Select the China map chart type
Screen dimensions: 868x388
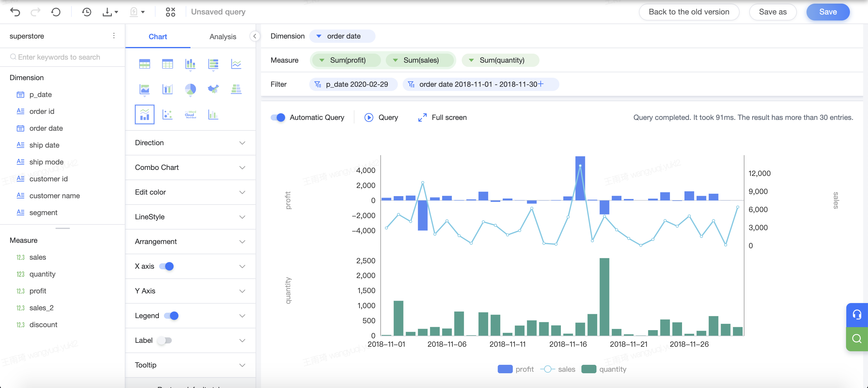click(x=213, y=89)
